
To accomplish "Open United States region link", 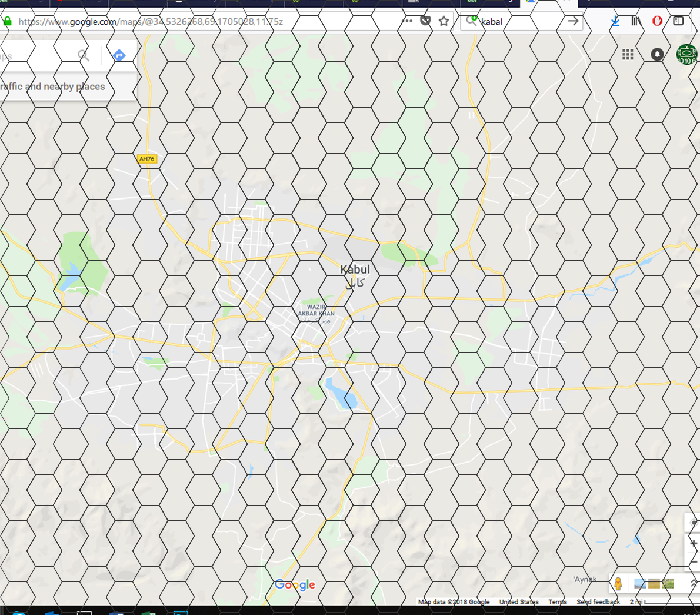I will point(519,602).
